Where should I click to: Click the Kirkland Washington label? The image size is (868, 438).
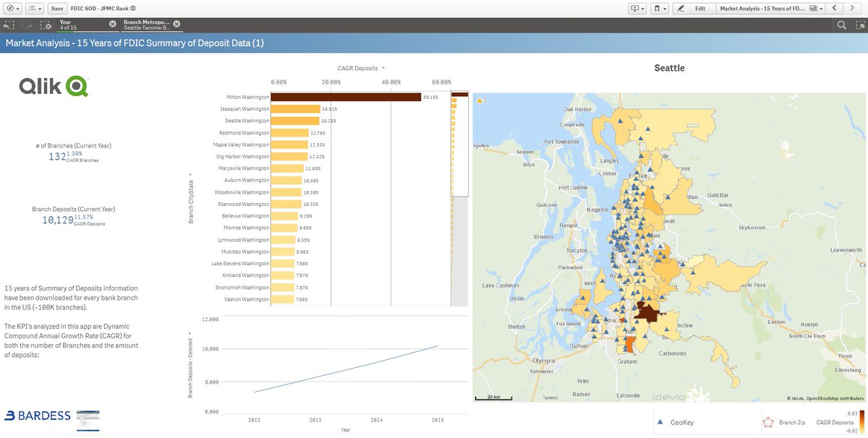coord(245,275)
